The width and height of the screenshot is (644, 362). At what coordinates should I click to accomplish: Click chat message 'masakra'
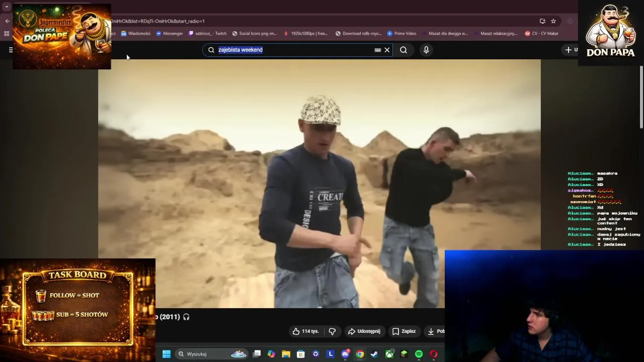(x=607, y=173)
